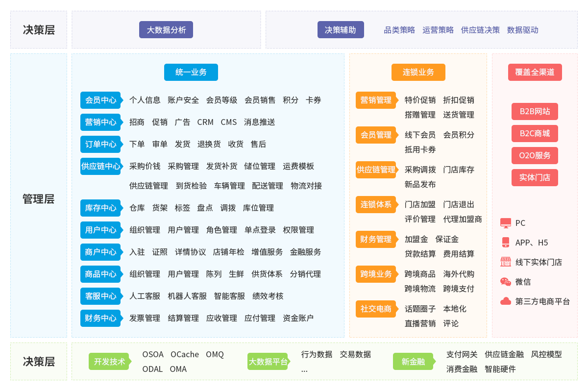
Task: Click the 第三方电商平台 cloud icon
Action: tap(505, 301)
